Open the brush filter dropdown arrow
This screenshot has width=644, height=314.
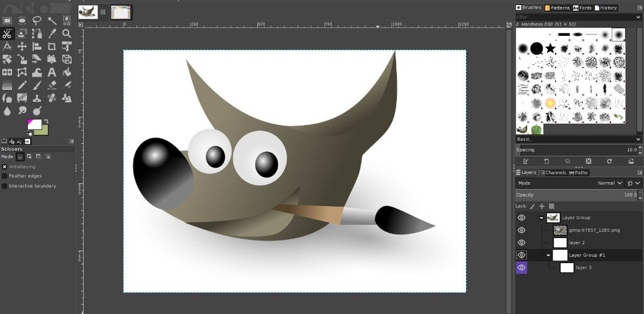[x=638, y=17]
